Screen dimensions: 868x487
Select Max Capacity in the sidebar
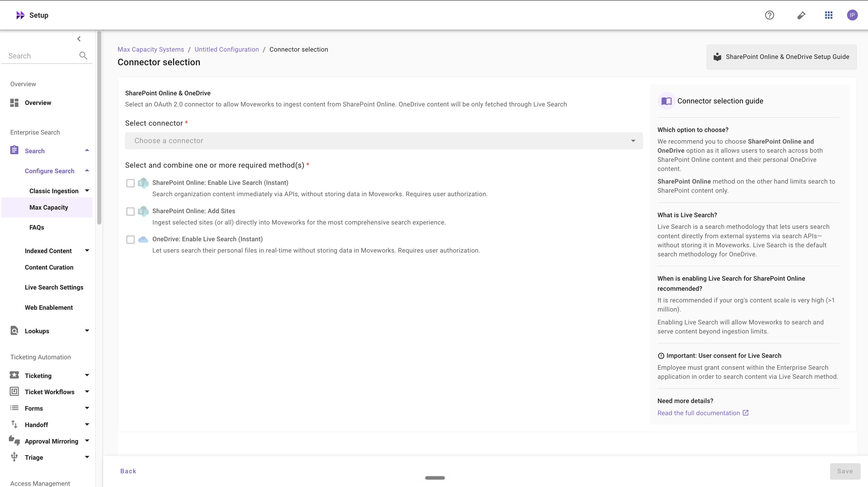click(x=47, y=207)
